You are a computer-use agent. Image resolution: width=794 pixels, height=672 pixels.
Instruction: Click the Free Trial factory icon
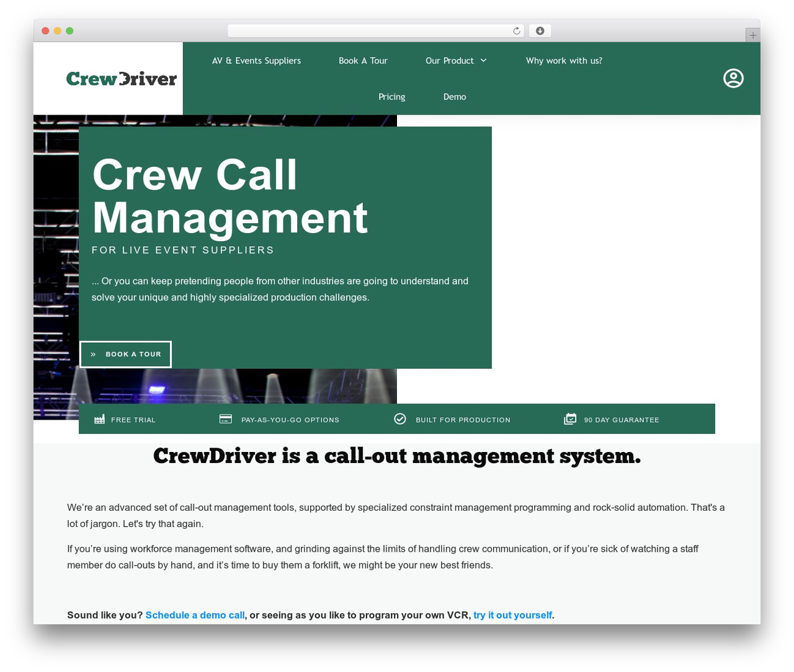pos(99,420)
